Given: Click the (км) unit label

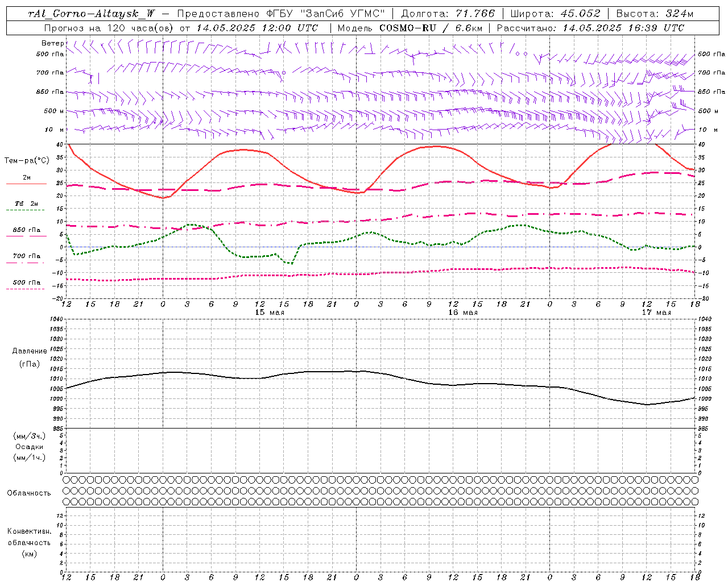Looking at the screenshot, I should click(x=29, y=554).
